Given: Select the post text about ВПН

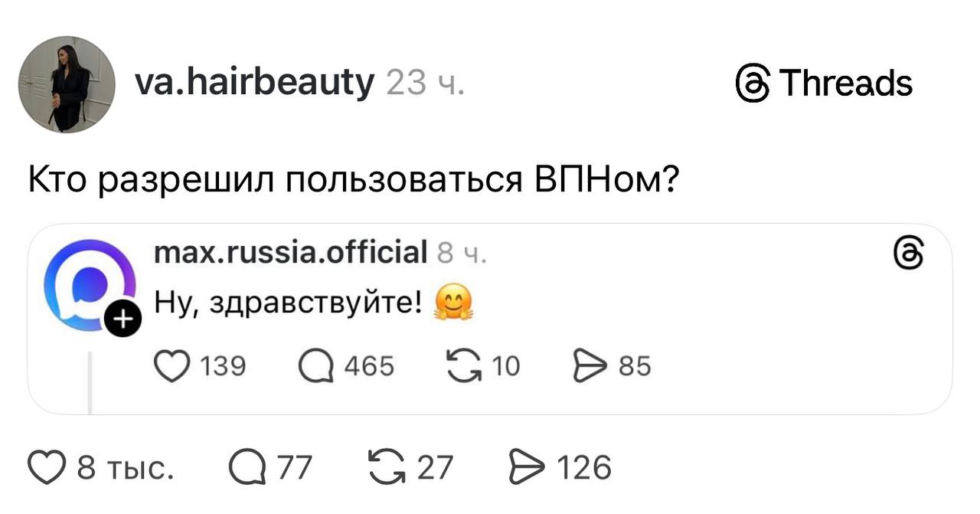Looking at the screenshot, I should point(352,178).
